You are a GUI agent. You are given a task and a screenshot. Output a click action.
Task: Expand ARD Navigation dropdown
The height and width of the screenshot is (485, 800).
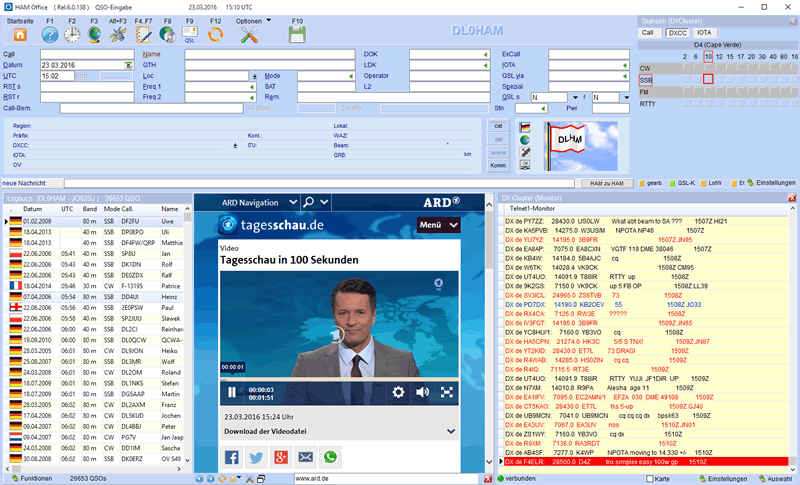click(x=293, y=202)
